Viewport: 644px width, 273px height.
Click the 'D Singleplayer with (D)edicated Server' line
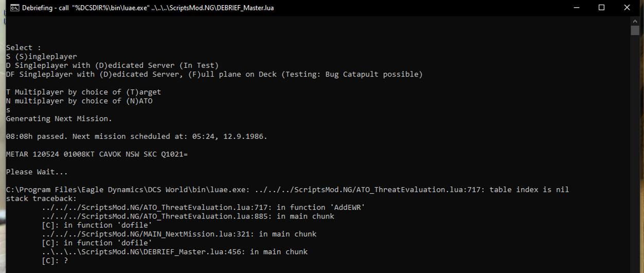pyautogui.click(x=112, y=65)
